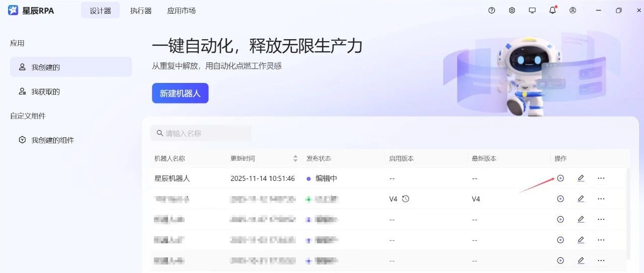Select 我获取的 in the sidebar
The width and height of the screenshot is (644, 273).
pos(71,92)
